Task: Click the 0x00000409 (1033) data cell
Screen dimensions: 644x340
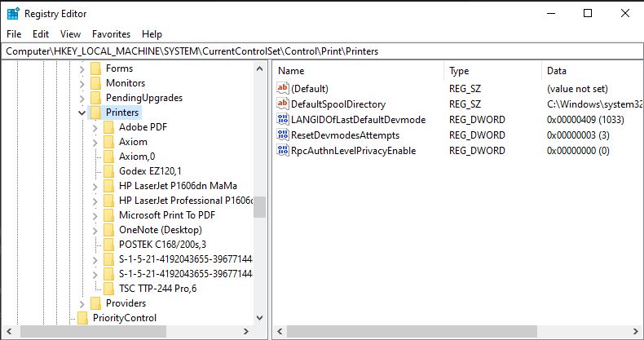Action: click(x=585, y=120)
